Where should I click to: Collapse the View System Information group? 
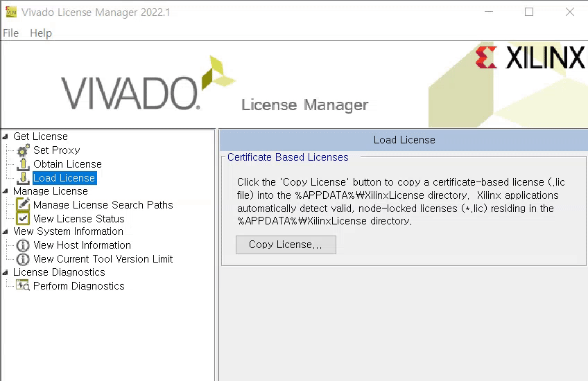coord(6,231)
